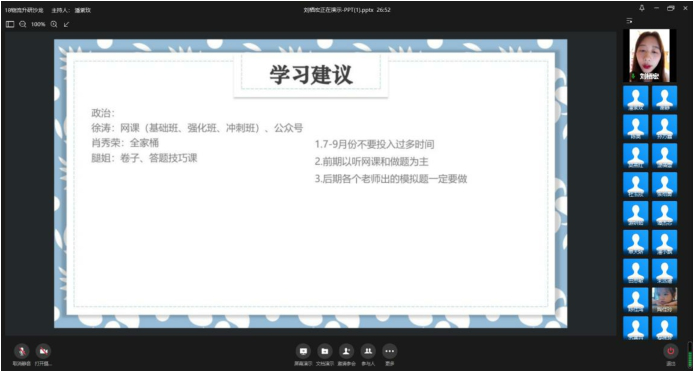
Task: Click the shrink arrow view icon
Action: (66, 24)
